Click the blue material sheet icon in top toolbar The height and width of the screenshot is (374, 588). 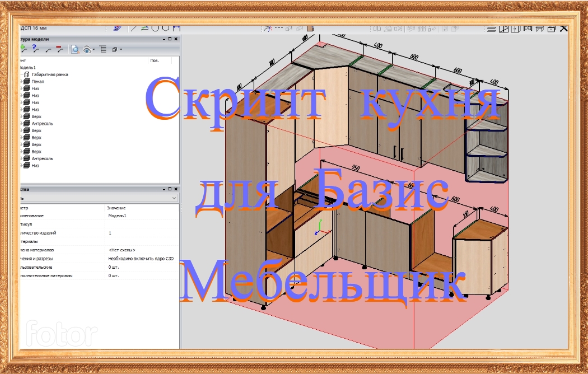click(118, 28)
